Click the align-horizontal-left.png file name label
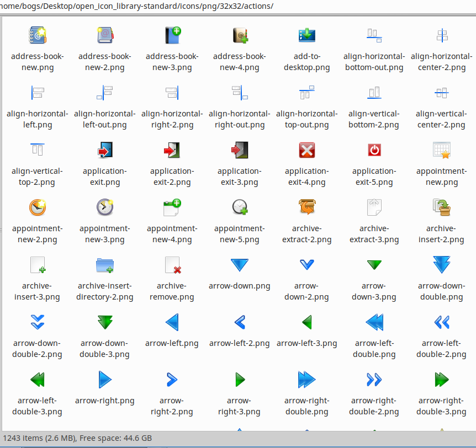This screenshot has width=476, height=448. coord(37,119)
